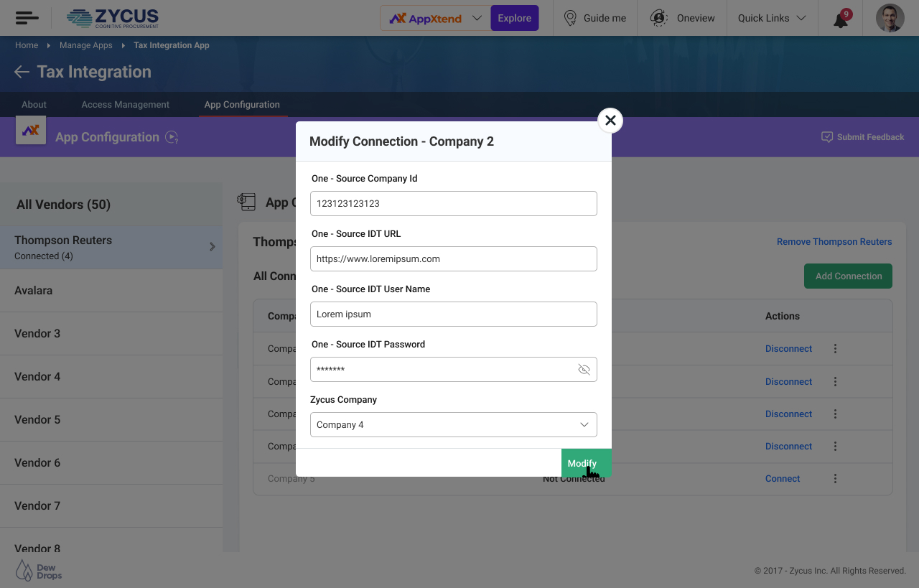Click the back arrow beside Tax Integration
Viewport: 919px width, 588px height.
click(22, 72)
